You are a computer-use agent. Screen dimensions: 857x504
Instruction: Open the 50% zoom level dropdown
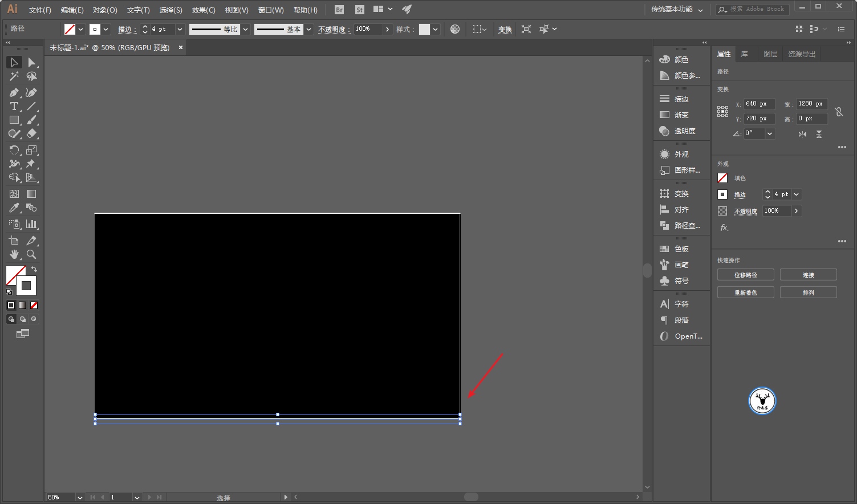pyautogui.click(x=80, y=497)
